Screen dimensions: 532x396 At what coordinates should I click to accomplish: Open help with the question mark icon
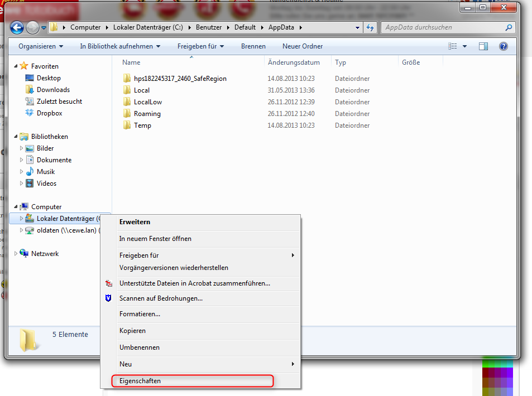(x=504, y=46)
